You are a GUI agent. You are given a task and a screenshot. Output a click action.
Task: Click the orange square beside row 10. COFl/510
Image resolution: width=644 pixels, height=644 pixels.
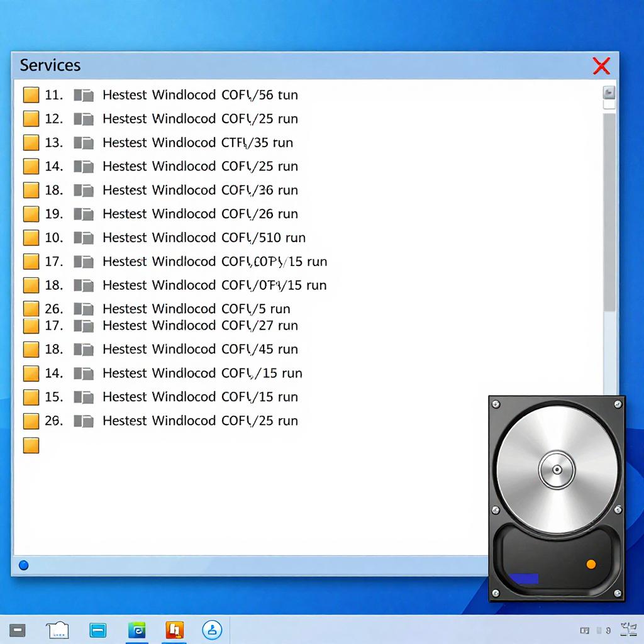point(31,238)
